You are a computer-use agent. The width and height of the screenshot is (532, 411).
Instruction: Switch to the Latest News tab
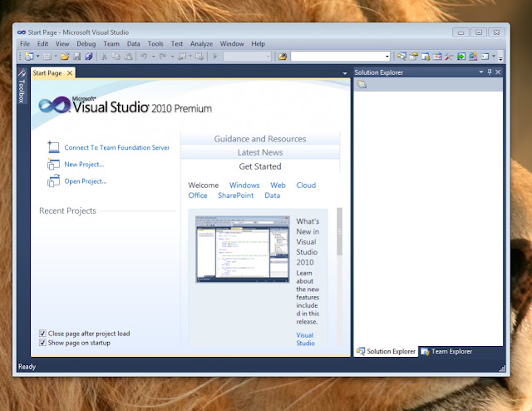pos(260,152)
